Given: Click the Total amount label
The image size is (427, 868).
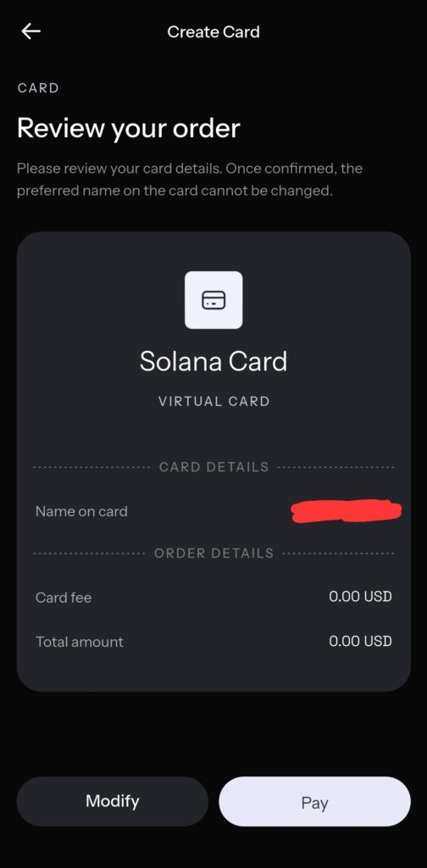Looking at the screenshot, I should (80, 643).
